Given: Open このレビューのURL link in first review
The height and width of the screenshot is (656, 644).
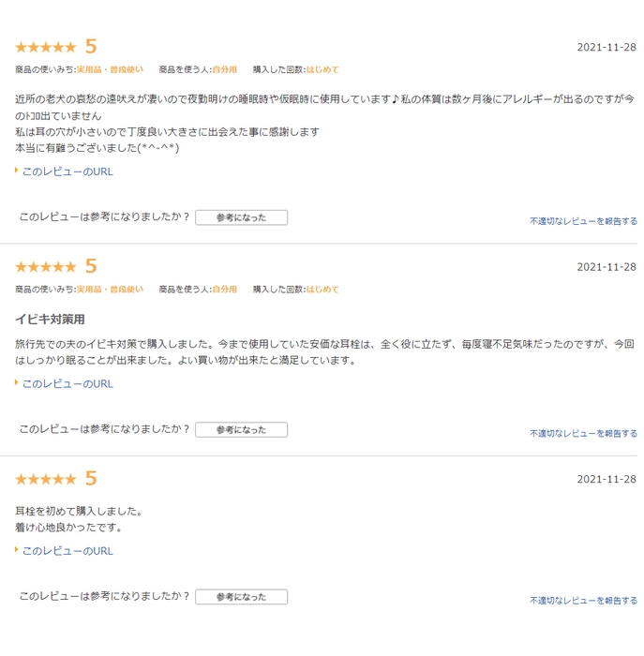Looking at the screenshot, I should coord(67,171).
